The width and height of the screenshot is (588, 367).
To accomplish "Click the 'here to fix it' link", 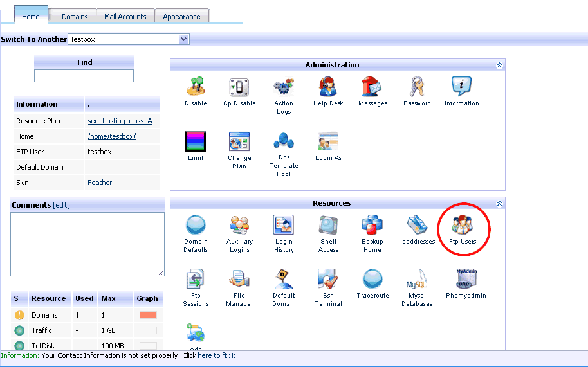I will pyautogui.click(x=218, y=355).
